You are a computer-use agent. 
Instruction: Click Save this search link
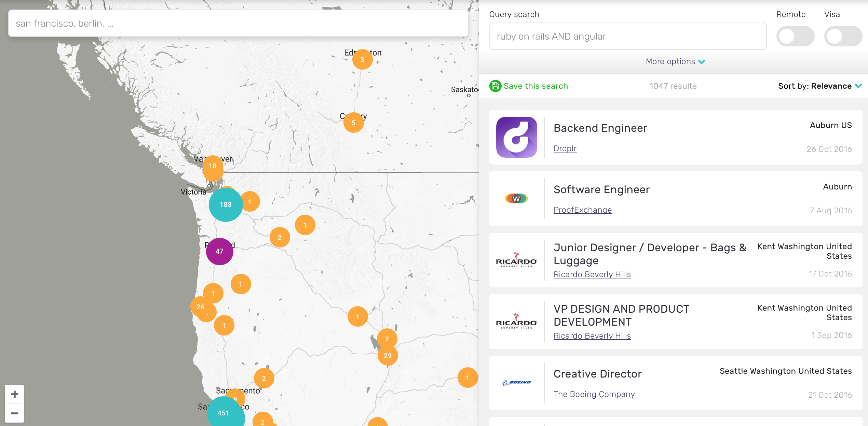pyautogui.click(x=535, y=86)
